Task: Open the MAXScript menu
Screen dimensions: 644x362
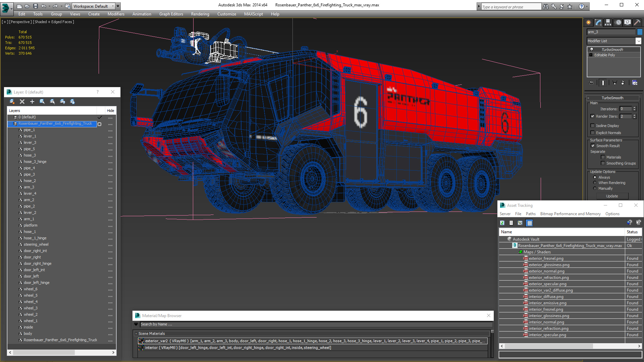Action: pos(253,14)
